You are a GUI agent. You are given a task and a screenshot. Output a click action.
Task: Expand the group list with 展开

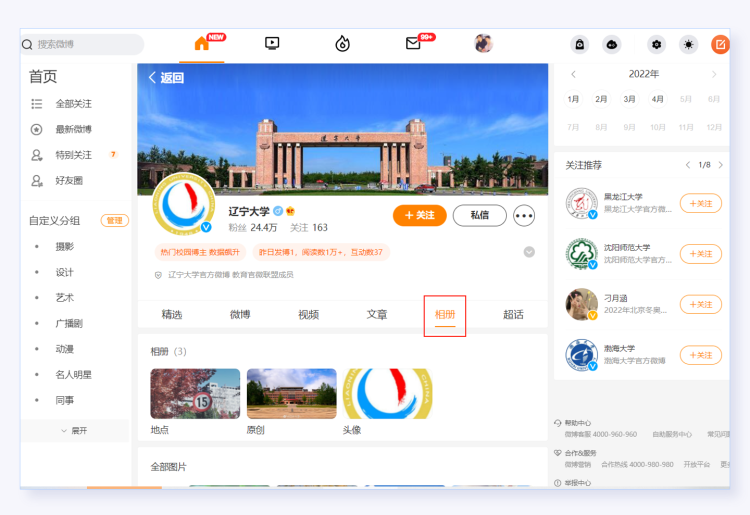(x=75, y=431)
